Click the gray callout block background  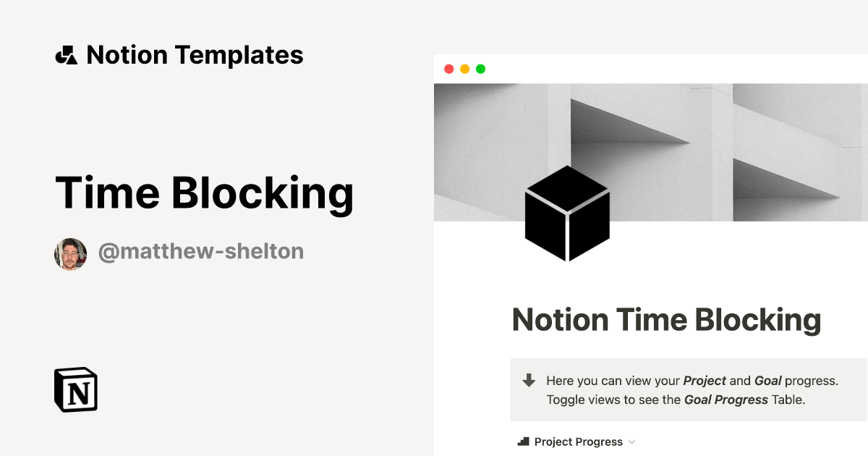click(x=688, y=389)
